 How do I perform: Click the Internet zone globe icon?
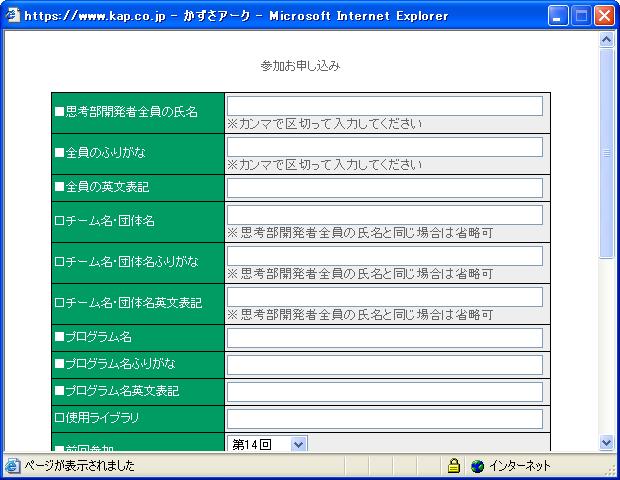(477, 466)
